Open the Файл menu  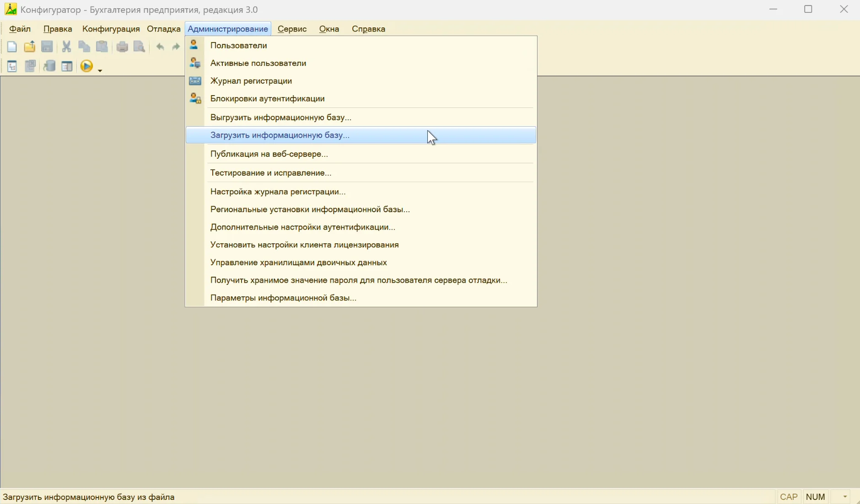[x=20, y=29]
